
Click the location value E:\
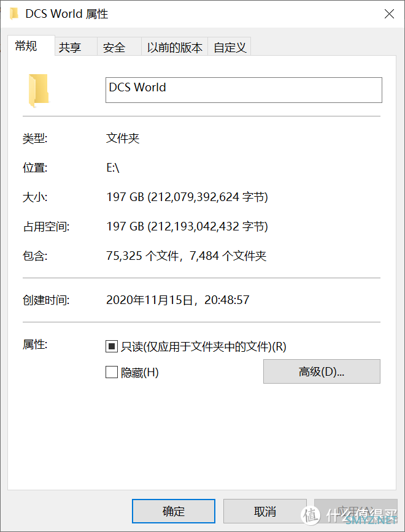[x=113, y=167]
